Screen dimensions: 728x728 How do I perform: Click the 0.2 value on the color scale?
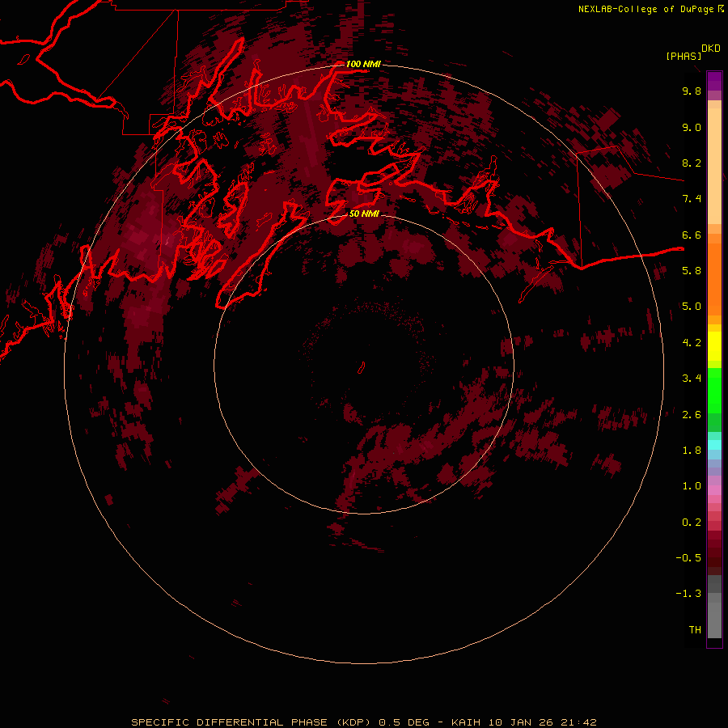click(x=692, y=523)
